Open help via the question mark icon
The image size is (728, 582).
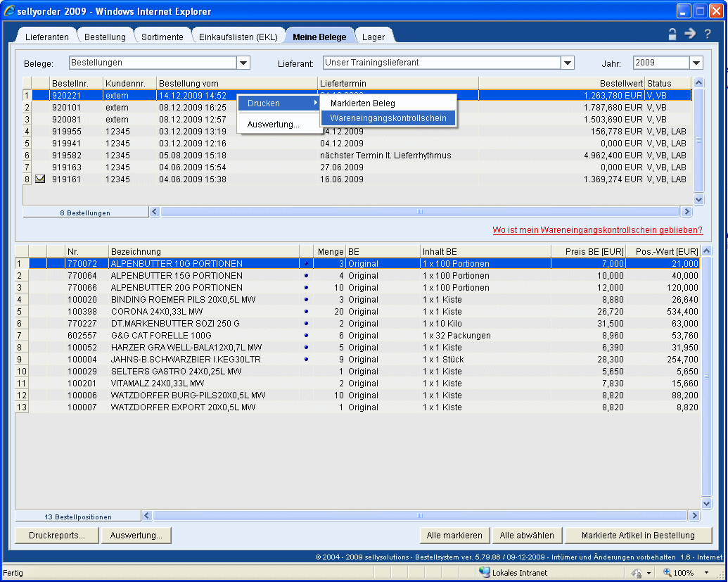pos(708,34)
